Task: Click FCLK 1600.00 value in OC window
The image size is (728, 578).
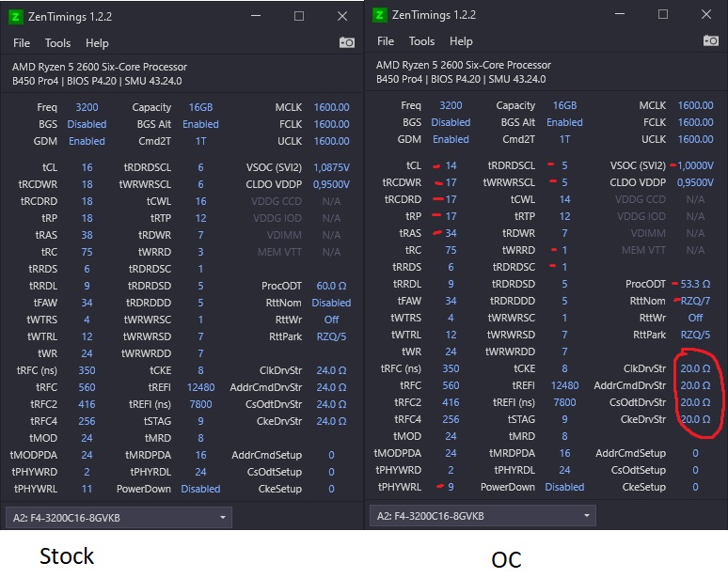Action: click(x=695, y=122)
